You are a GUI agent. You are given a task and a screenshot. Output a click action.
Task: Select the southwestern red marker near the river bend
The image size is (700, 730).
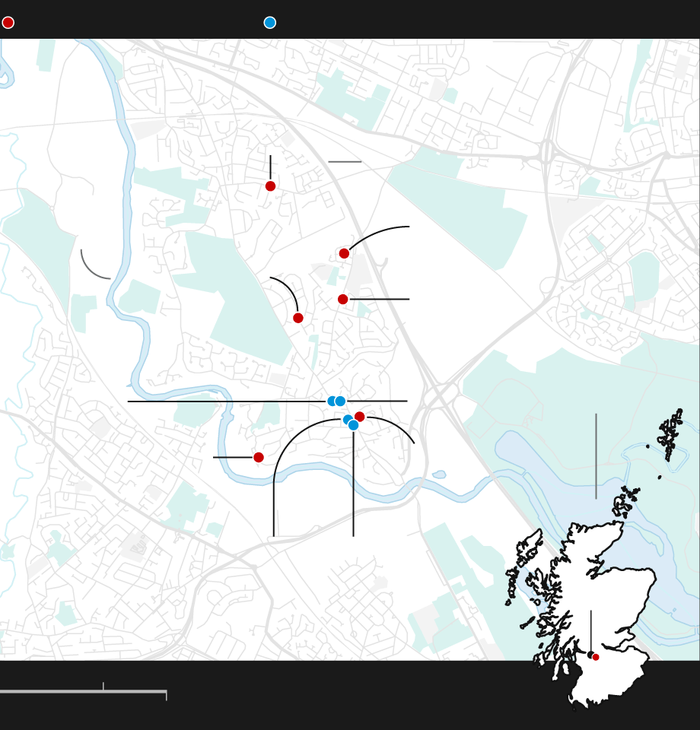(x=259, y=457)
